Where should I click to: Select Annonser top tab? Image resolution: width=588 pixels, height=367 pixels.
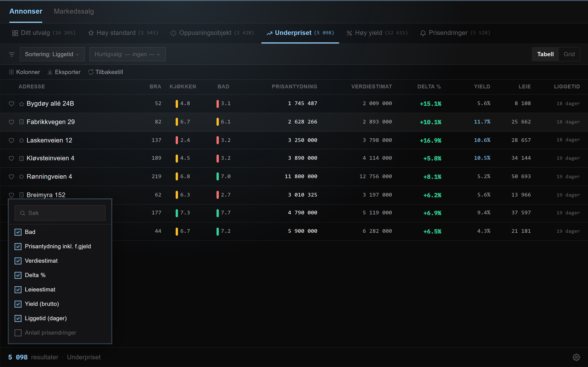(x=26, y=11)
